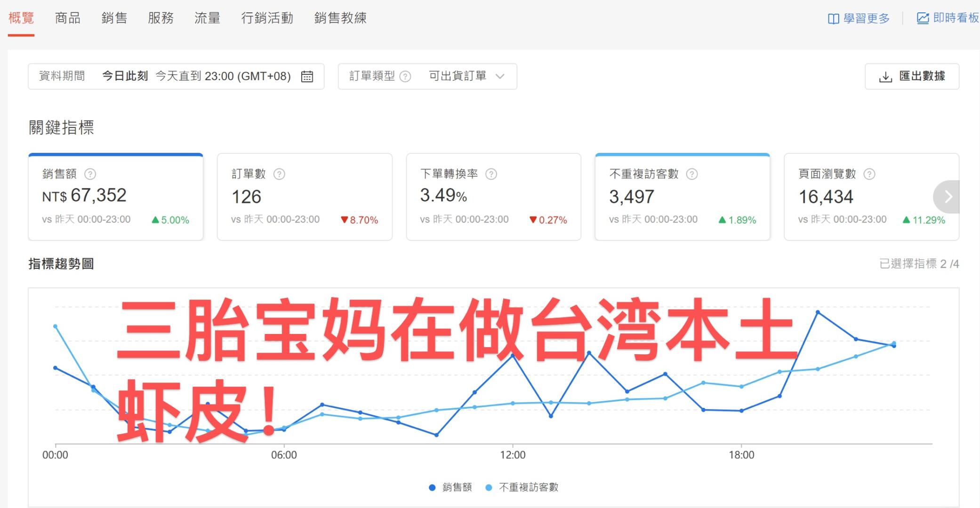The width and height of the screenshot is (980, 508).
Task: Toggle the 不重複訪客數 metric card
Action: click(x=683, y=197)
